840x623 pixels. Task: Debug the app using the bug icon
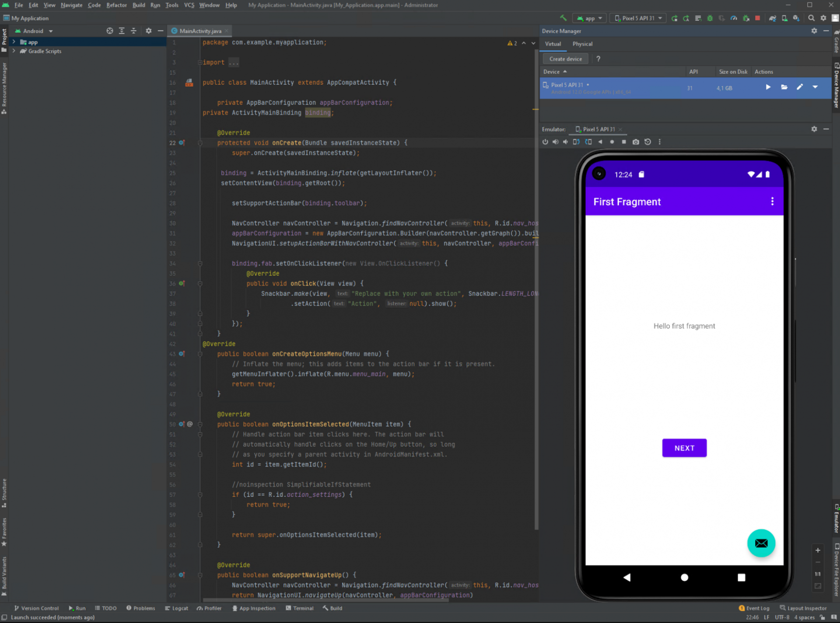click(710, 18)
